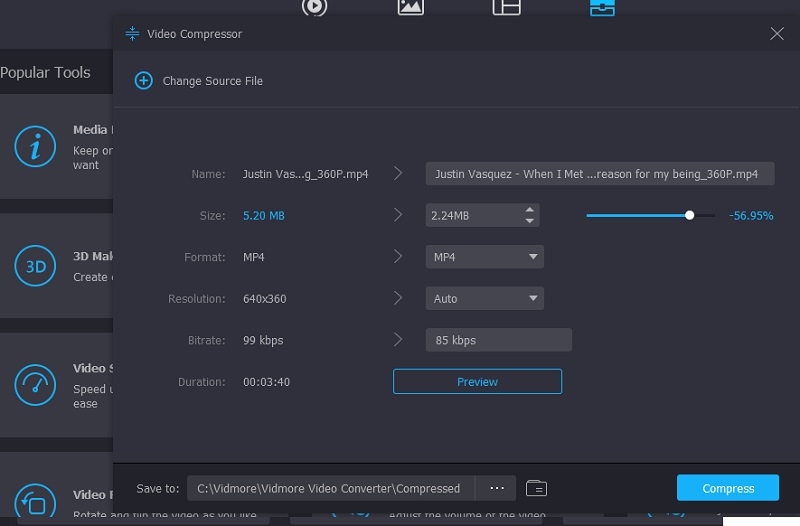Decrease output size with down arrow
Image resolution: width=800 pixels, height=526 pixels.
click(529, 221)
